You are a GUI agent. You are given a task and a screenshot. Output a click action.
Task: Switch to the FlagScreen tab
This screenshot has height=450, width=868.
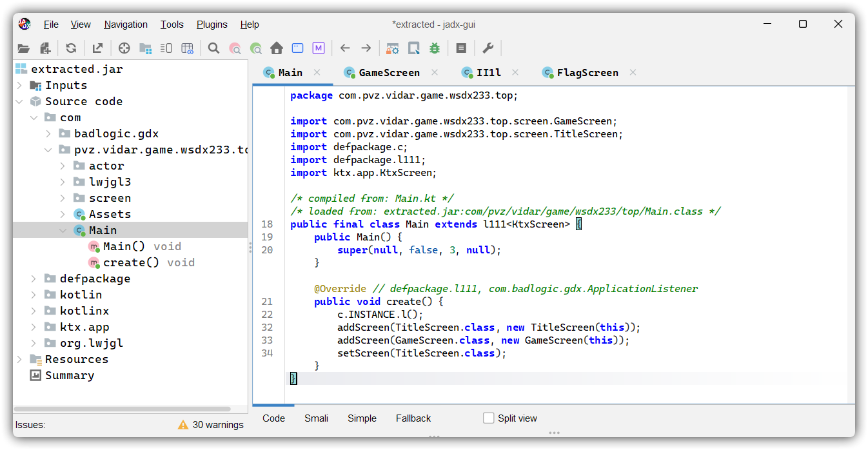click(x=587, y=72)
